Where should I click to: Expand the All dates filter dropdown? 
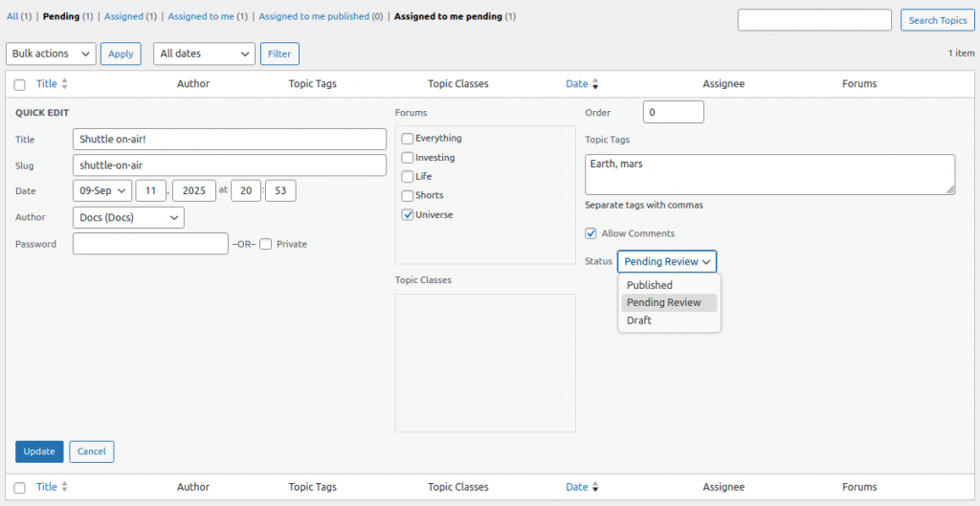[204, 54]
